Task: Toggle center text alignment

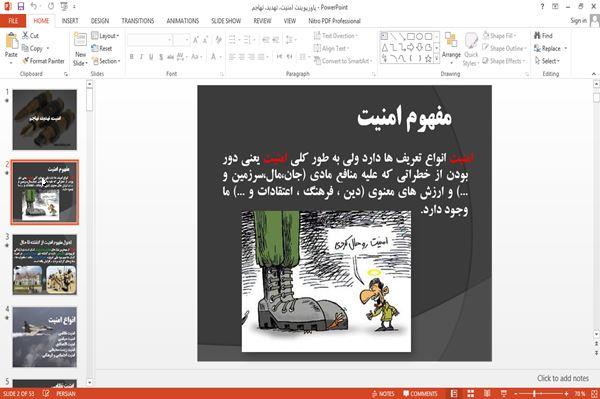Action: 241,57
